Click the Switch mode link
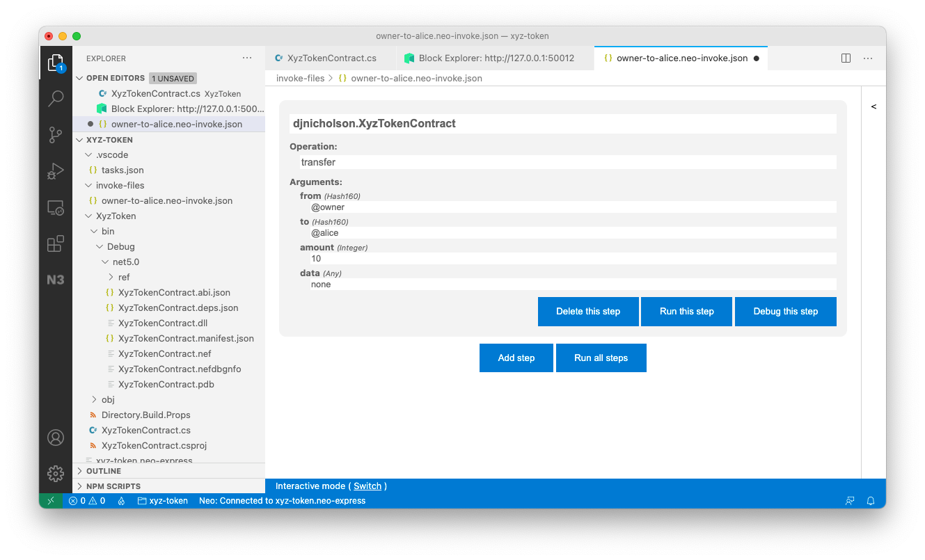 coord(367,486)
